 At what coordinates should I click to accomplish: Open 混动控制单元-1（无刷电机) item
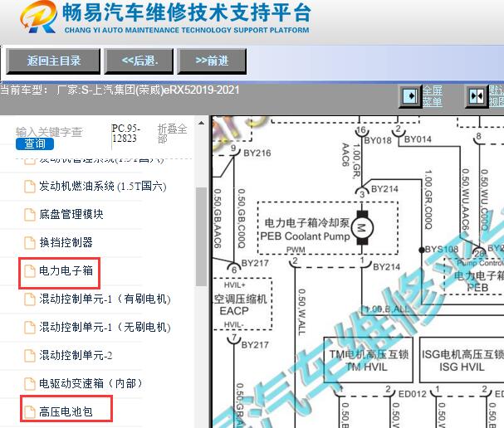[x=105, y=327]
